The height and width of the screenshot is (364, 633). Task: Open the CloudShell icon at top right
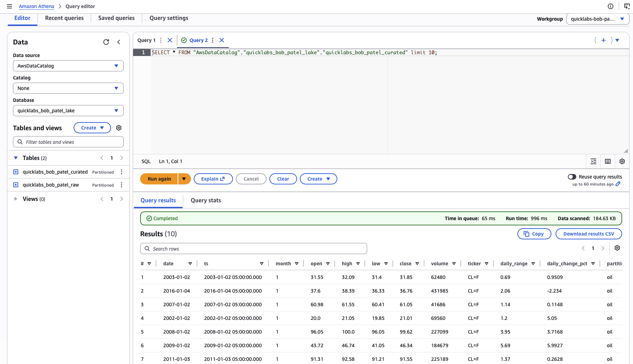(x=627, y=6)
